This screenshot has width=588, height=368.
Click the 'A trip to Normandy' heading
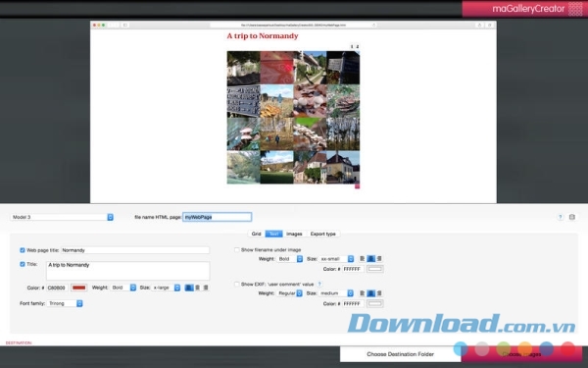point(263,36)
